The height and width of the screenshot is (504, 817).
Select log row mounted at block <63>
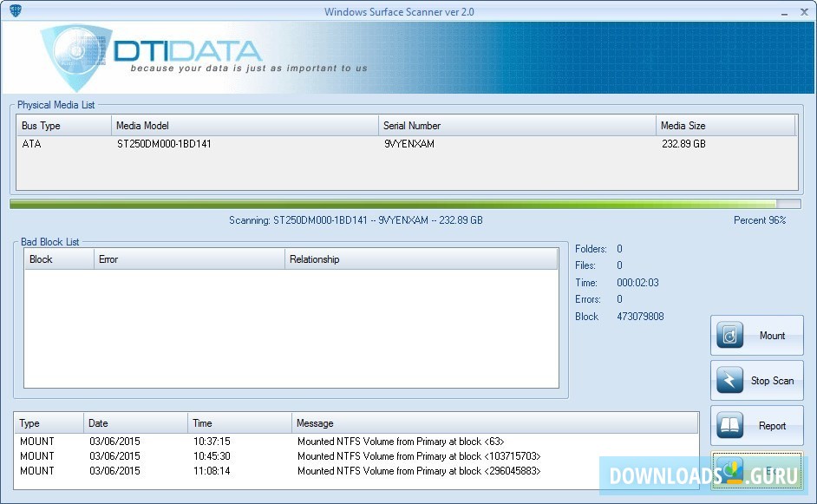[356, 442]
